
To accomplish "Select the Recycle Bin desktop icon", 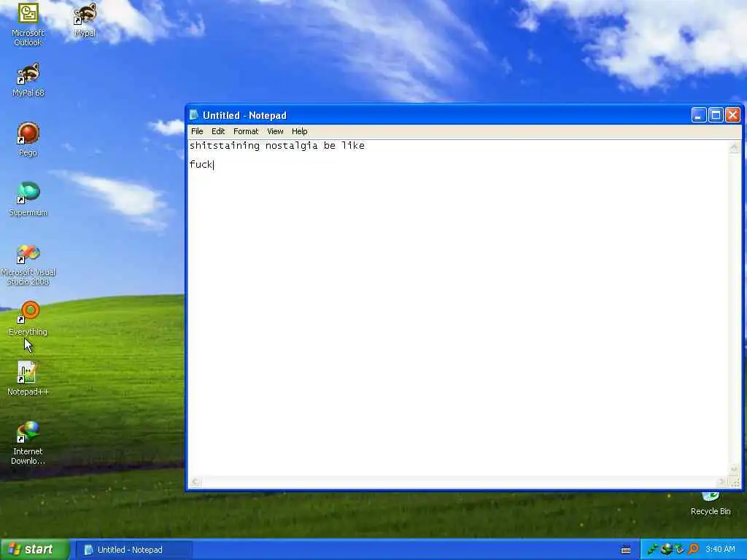I will pos(711,505).
